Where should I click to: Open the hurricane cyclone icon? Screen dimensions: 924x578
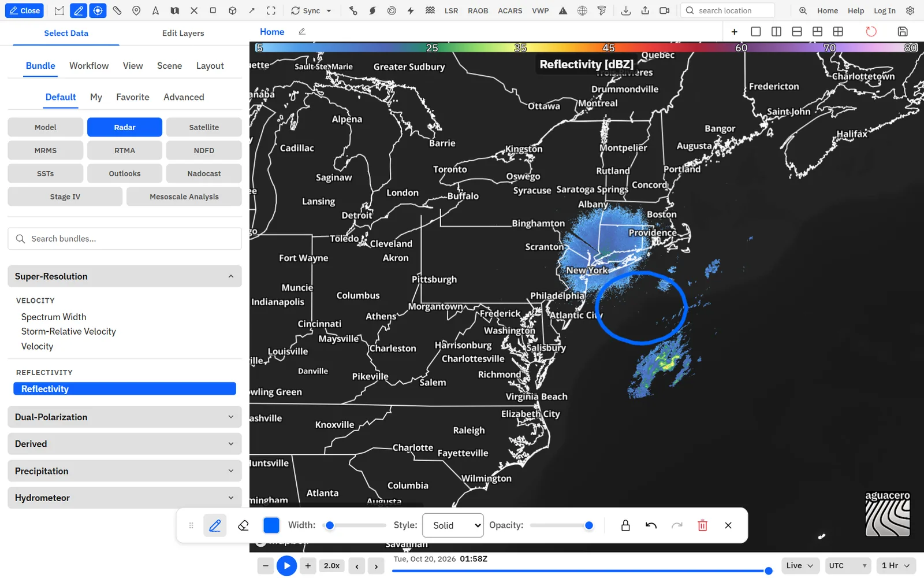click(x=372, y=10)
